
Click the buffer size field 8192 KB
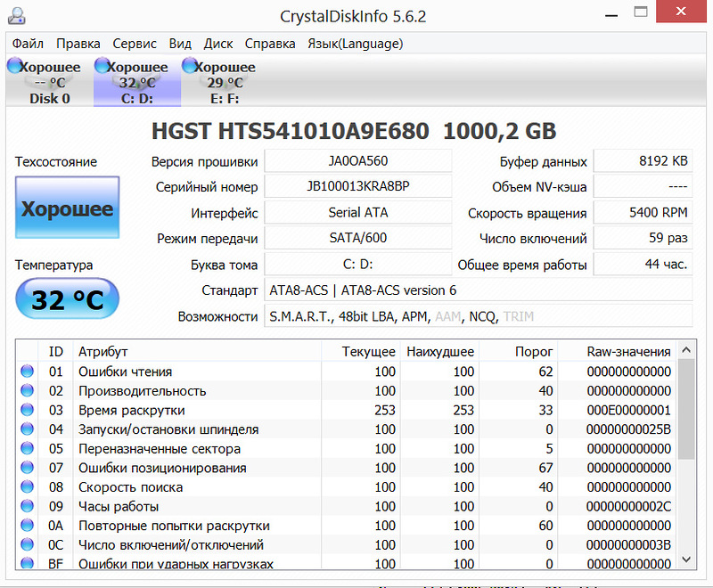point(643,161)
